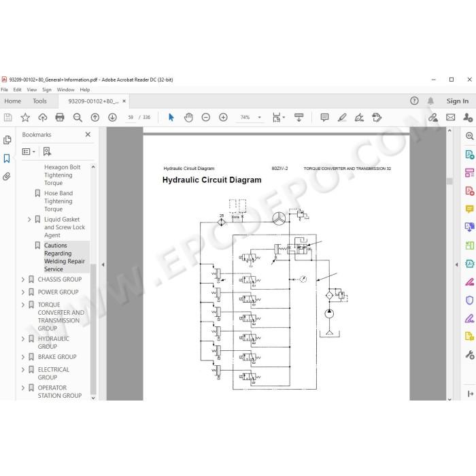The image size is (476, 476).
Task: Collapse the right tools pane arrow
Action: 456,265
